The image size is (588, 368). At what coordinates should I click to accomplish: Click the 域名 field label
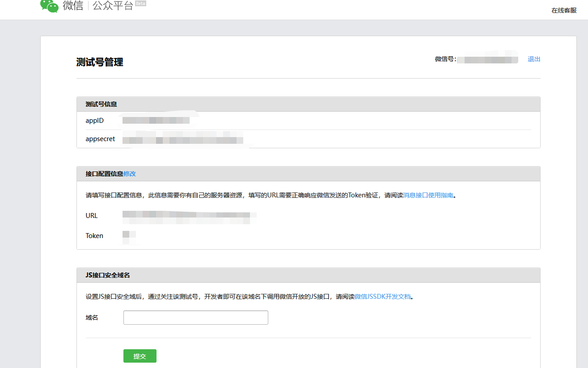[92, 318]
